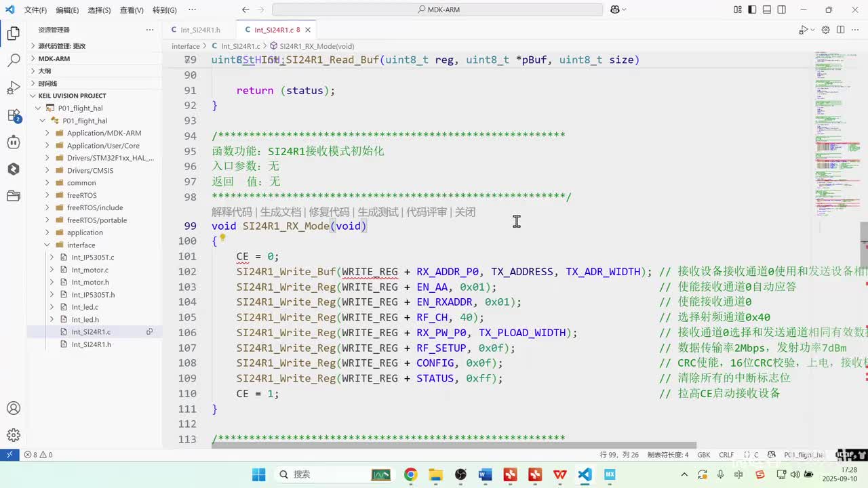Run or debug the current file

pyautogui.click(x=802, y=30)
